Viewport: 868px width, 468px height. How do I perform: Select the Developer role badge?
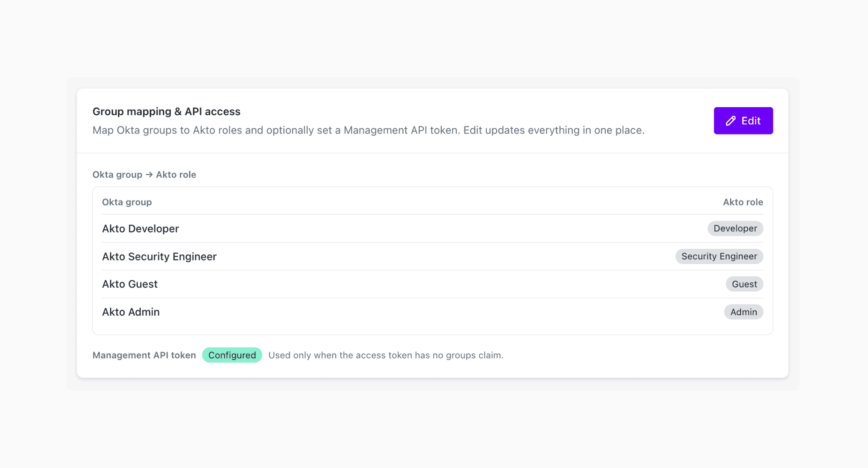(735, 229)
